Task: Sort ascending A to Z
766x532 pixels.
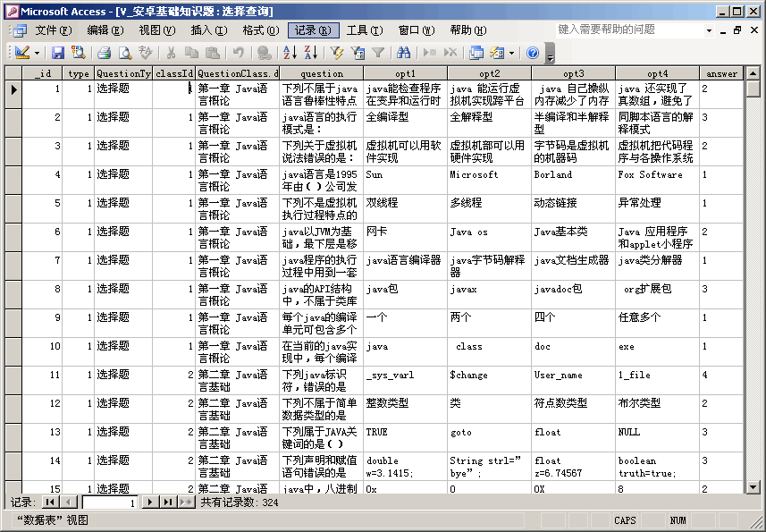Action: 290,52
